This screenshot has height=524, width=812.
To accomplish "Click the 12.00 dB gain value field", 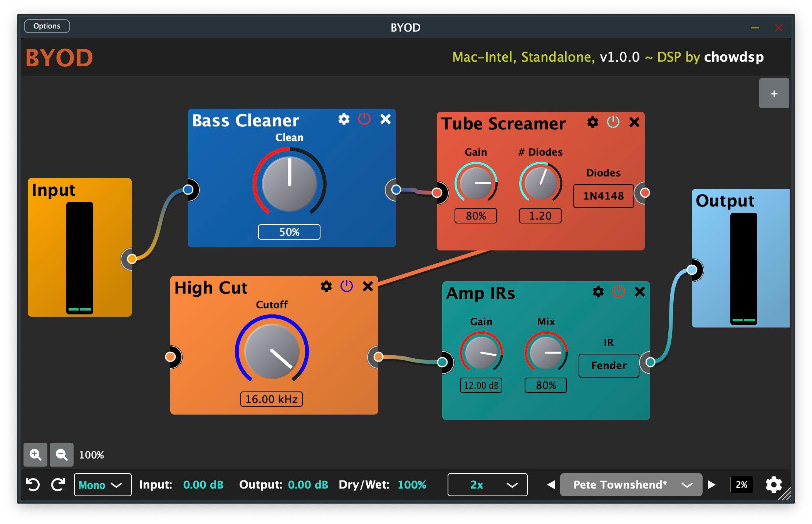I will (481, 385).
